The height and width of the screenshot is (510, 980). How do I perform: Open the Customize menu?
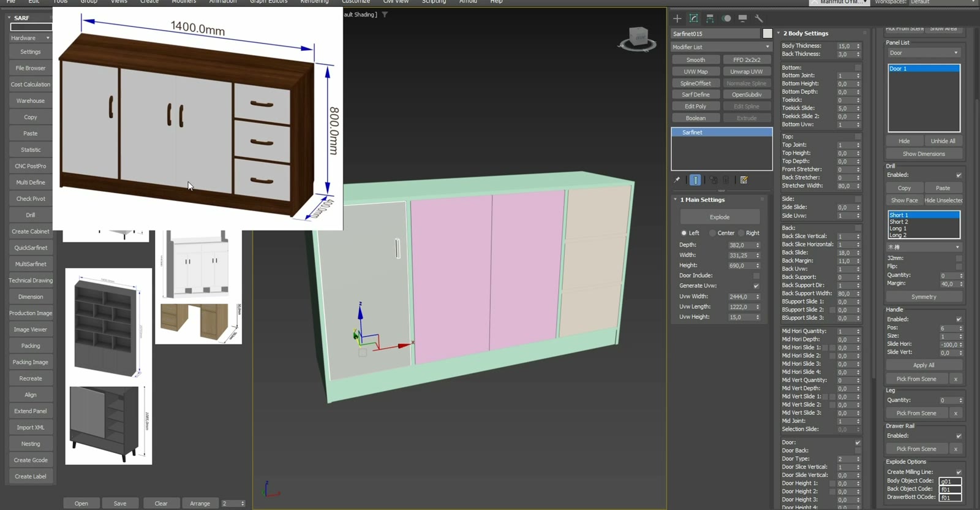point(356,2)
